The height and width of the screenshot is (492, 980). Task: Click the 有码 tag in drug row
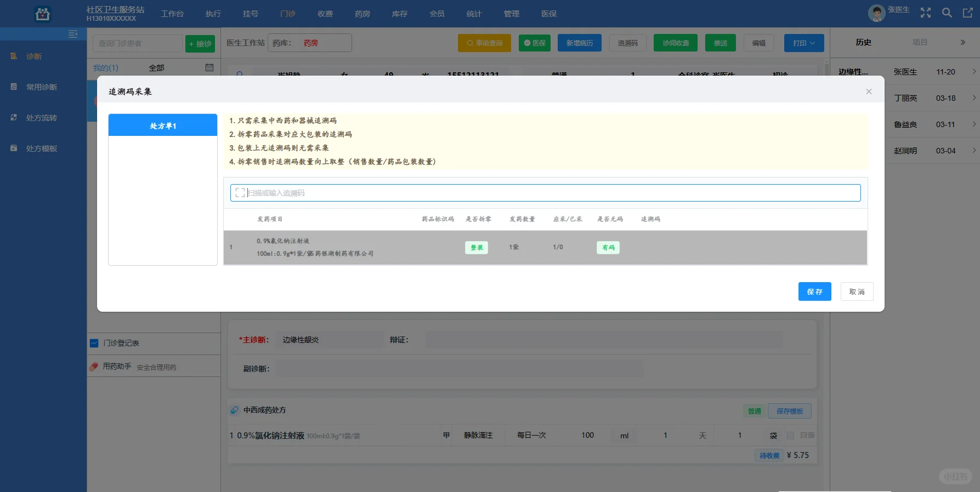coord(608,248)
